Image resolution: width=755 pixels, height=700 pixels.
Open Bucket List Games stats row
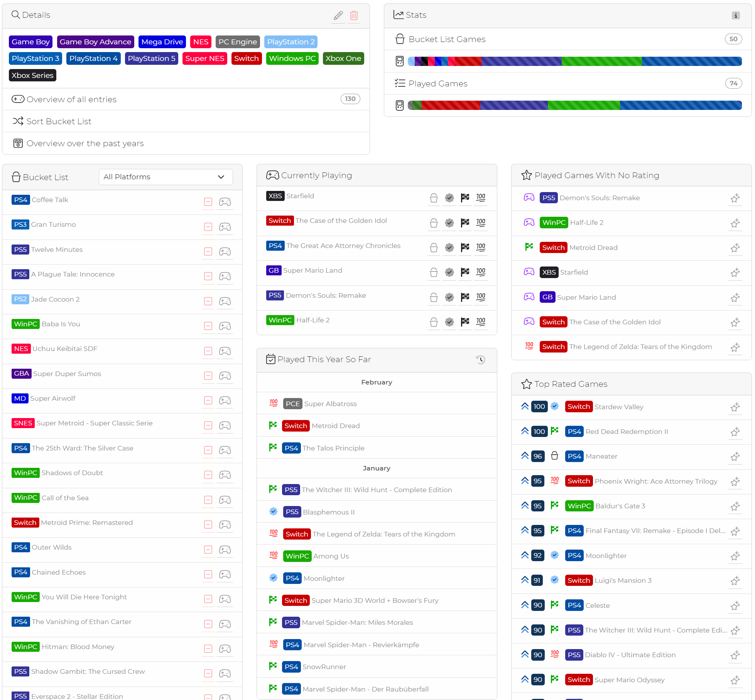[568, 39]
